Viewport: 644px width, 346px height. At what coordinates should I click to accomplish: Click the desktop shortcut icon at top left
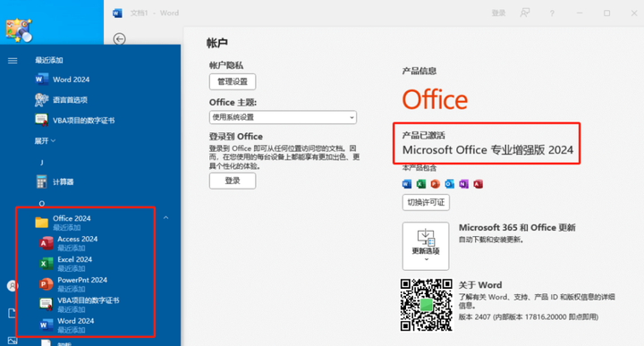pyautogui.click(x=19, y=30)
